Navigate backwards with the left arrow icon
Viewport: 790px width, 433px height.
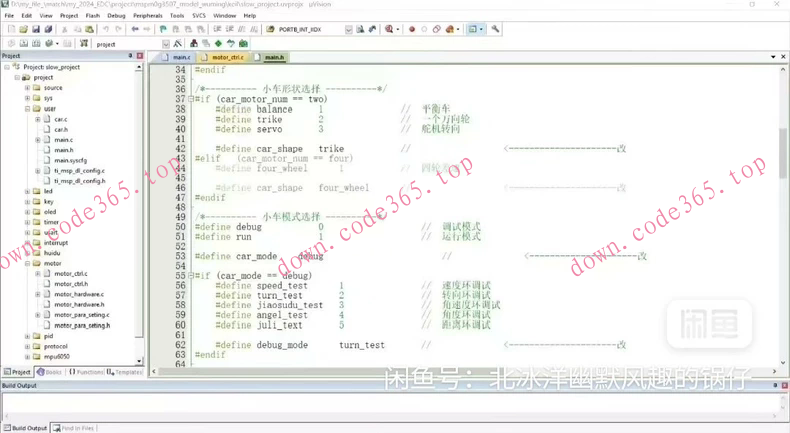(135, 29)
